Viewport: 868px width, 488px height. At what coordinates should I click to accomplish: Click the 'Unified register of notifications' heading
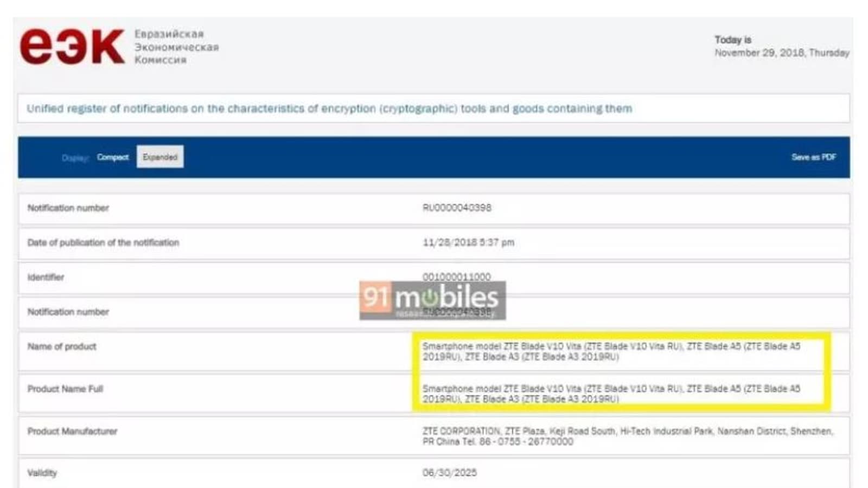(x=329, y=108)
